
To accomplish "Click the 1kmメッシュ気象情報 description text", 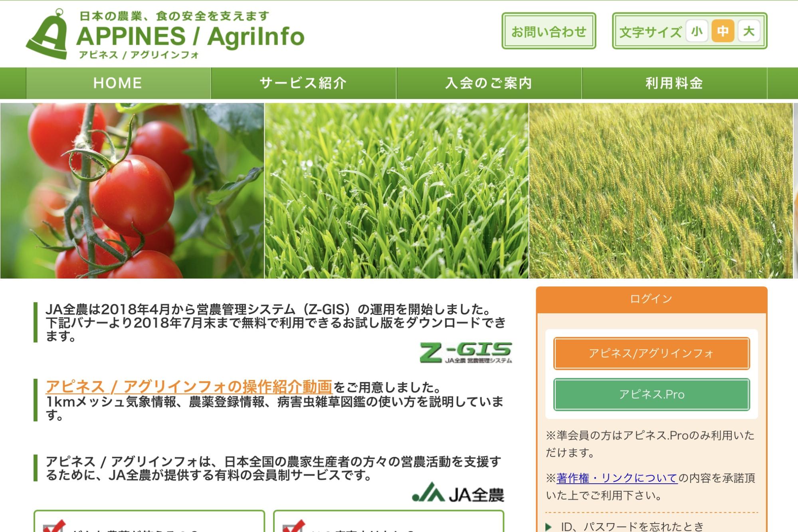I will pos(275,408).
